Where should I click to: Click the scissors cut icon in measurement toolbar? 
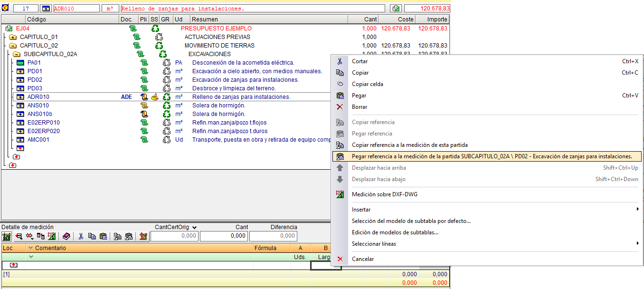(81, 236)
